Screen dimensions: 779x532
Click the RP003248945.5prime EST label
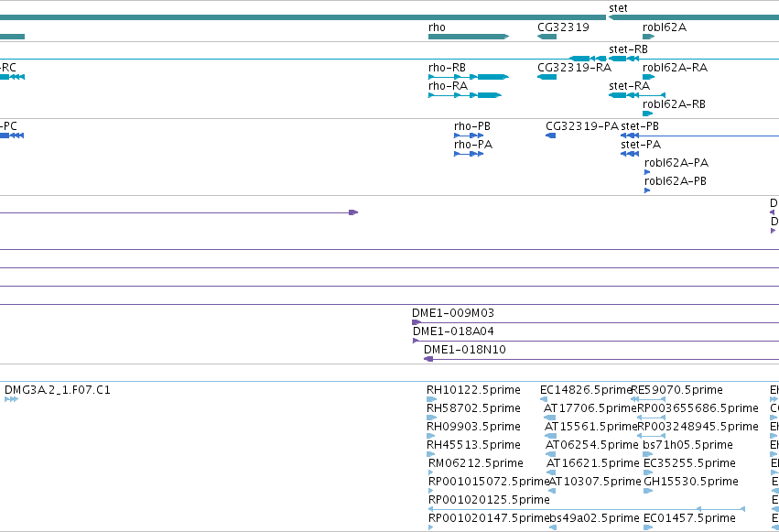pos(698,427)
